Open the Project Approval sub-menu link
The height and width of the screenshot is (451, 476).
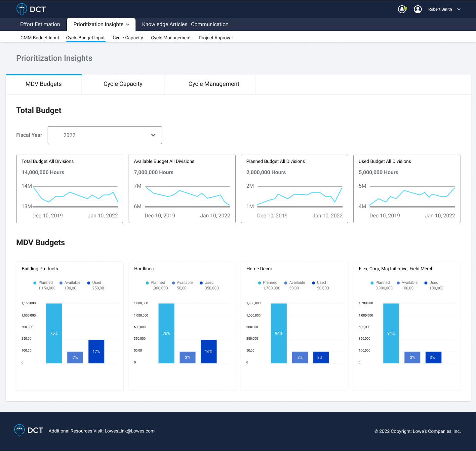(216, 38)
